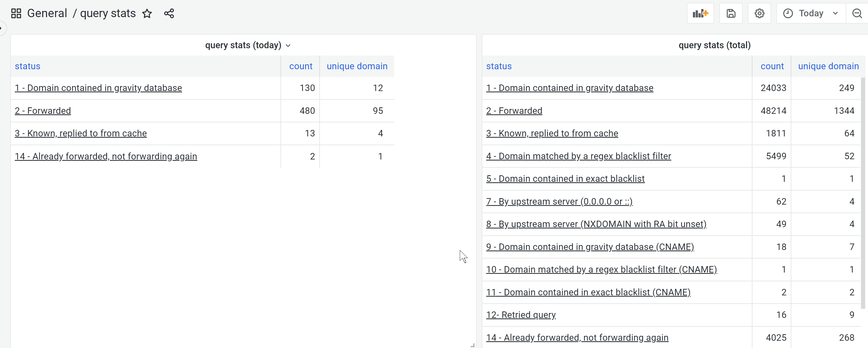Open the Today time range picker
Viewport: 868px width, 348px height.
click(x=811, y=13)
